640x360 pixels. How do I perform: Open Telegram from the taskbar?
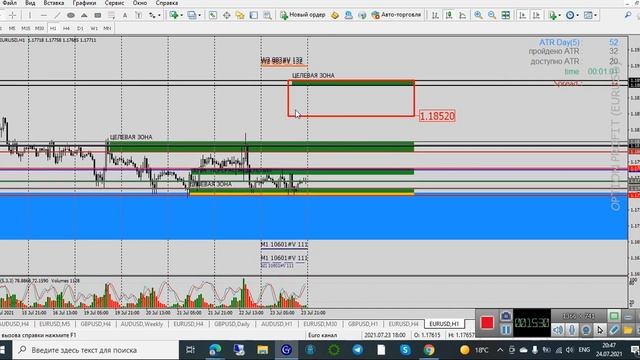(358, 350)
